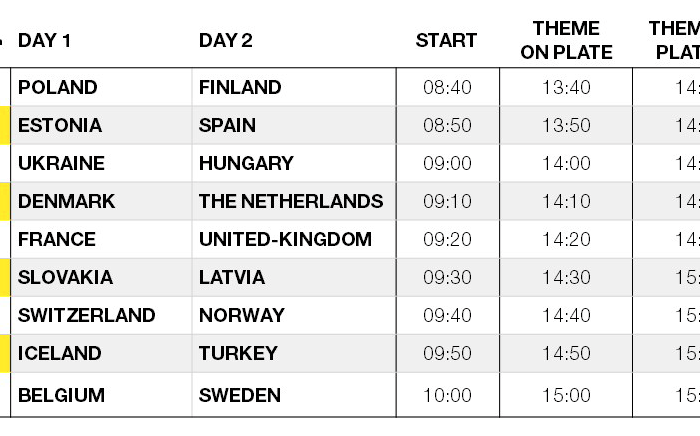Click the THEME ON PLATE header
This screenshot has height=436, width=700.
point(566,41)
